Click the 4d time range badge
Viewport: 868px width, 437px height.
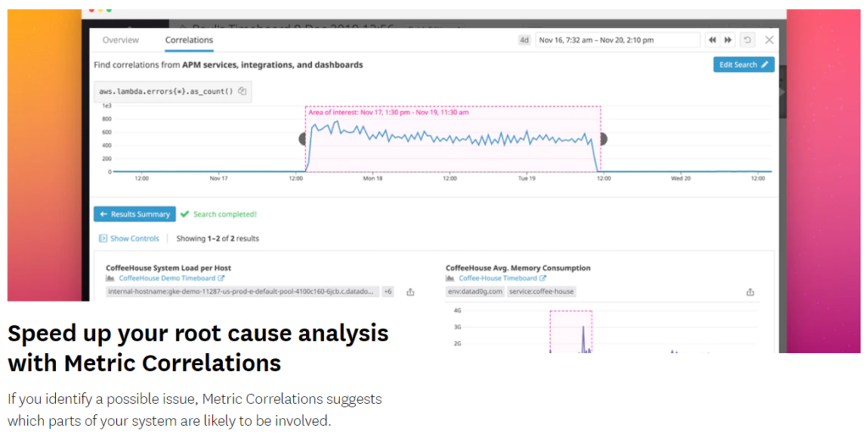tap(524, 41)
